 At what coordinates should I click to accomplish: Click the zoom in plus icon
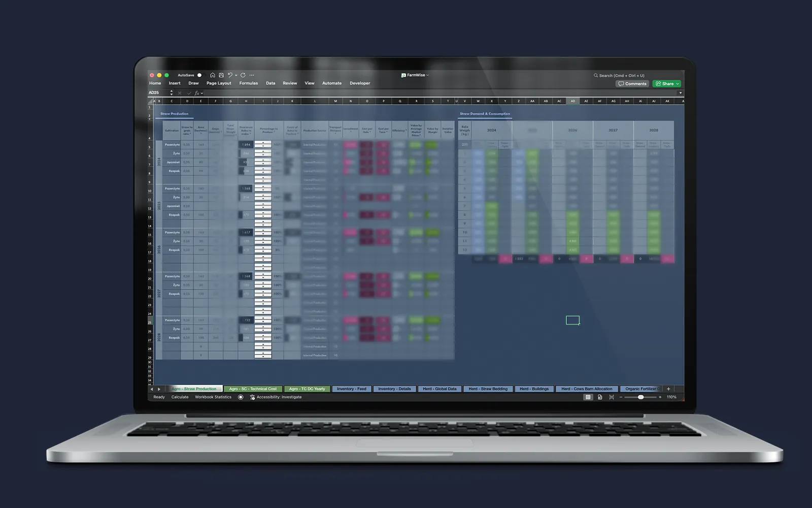coord(660,397)
